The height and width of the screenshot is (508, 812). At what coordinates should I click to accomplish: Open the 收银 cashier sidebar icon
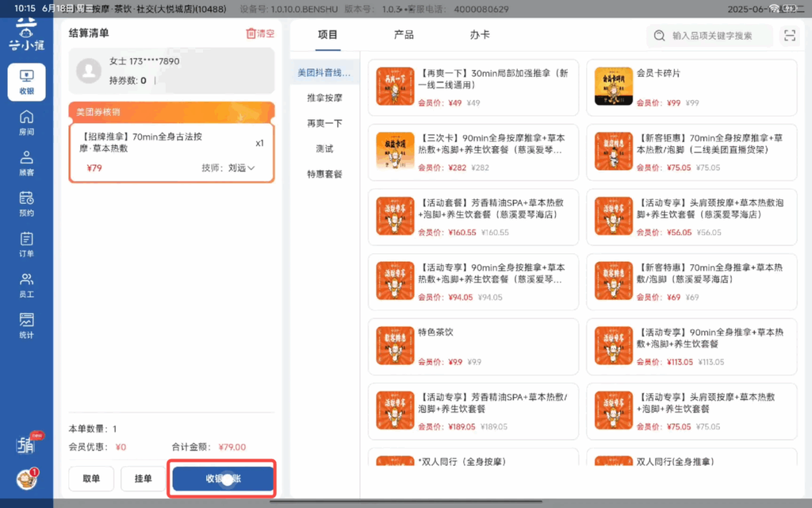[26, 82]
